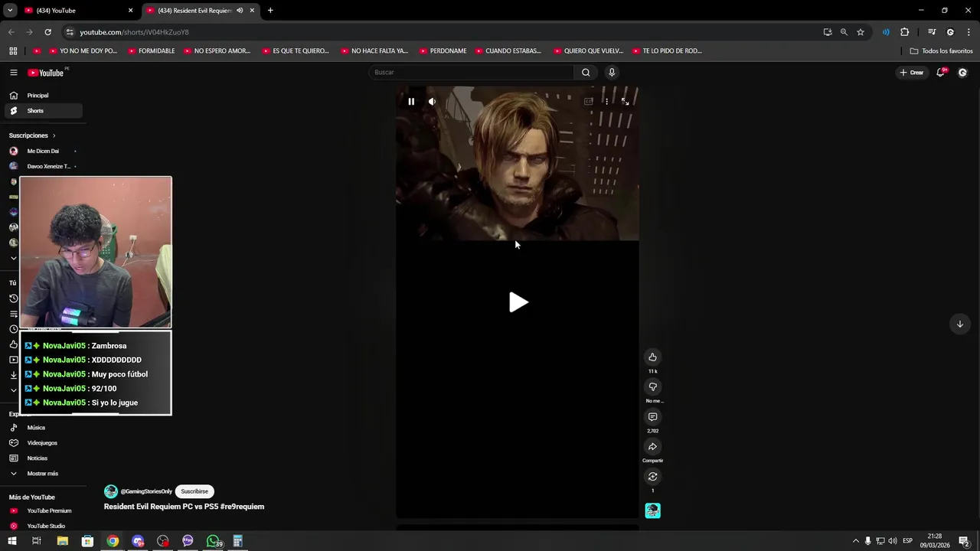Close the Resident Evil Requiem tab
The width and height of the screenshot is (980, 551).
[252, 11]
